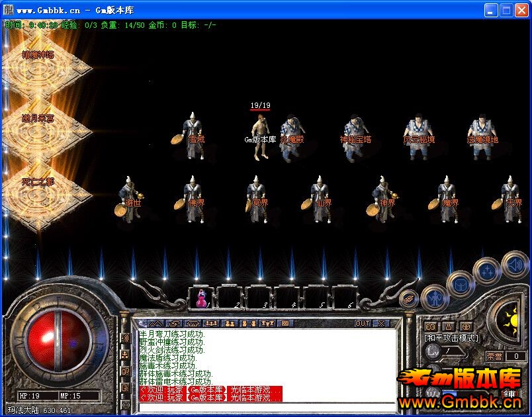This screenshot has width=532, height=417.
Task: Click the 神秘宝塔 NPC
Action: [x=355, y=137]
